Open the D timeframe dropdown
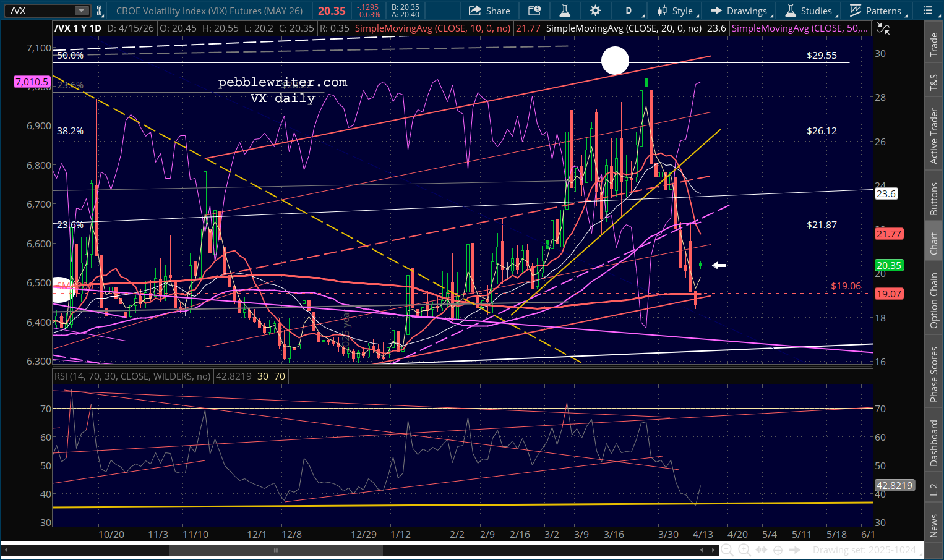This screenshot has height=560, width=944. tap(630, 11)
